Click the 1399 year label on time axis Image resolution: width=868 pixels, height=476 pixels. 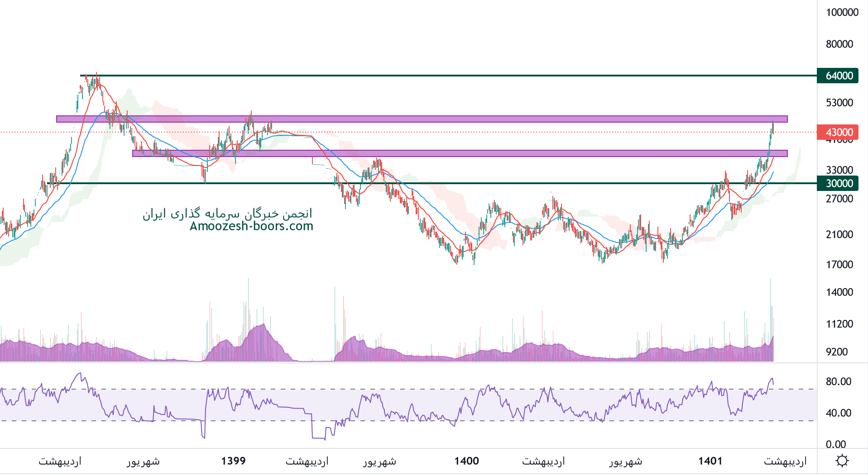pos(233,461)
